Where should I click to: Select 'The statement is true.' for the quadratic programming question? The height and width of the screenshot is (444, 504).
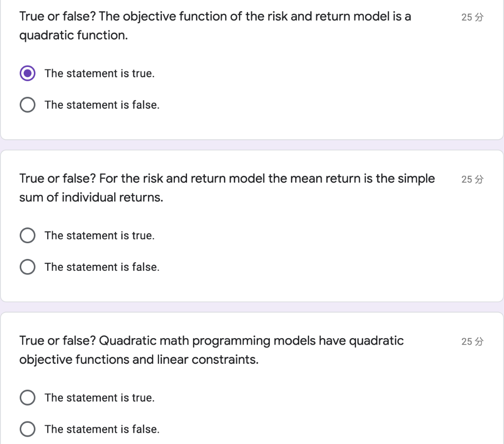point(28,397)
